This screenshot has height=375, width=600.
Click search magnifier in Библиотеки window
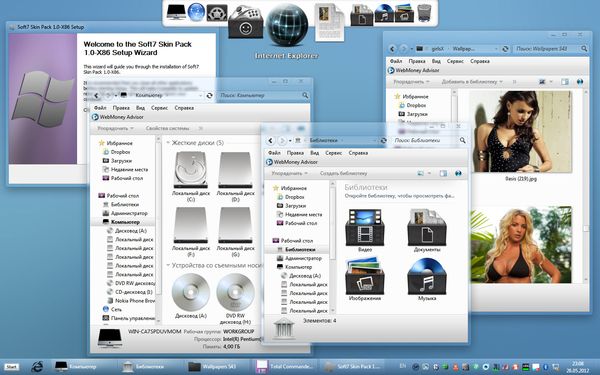click(x=463, y=140)
